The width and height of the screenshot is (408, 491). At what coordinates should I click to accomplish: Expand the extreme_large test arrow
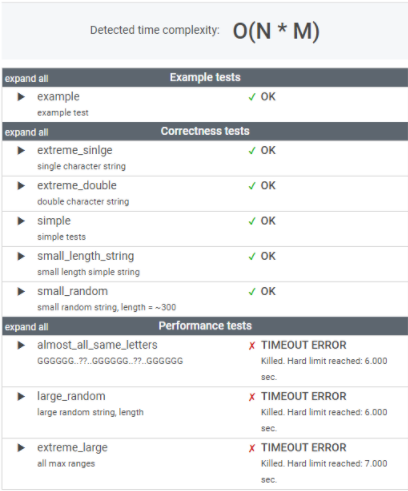pyautogui.click(x=21, y=448)
